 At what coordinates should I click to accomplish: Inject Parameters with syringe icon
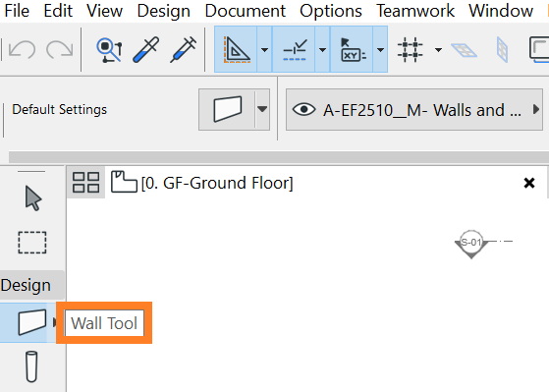(183, 49)
